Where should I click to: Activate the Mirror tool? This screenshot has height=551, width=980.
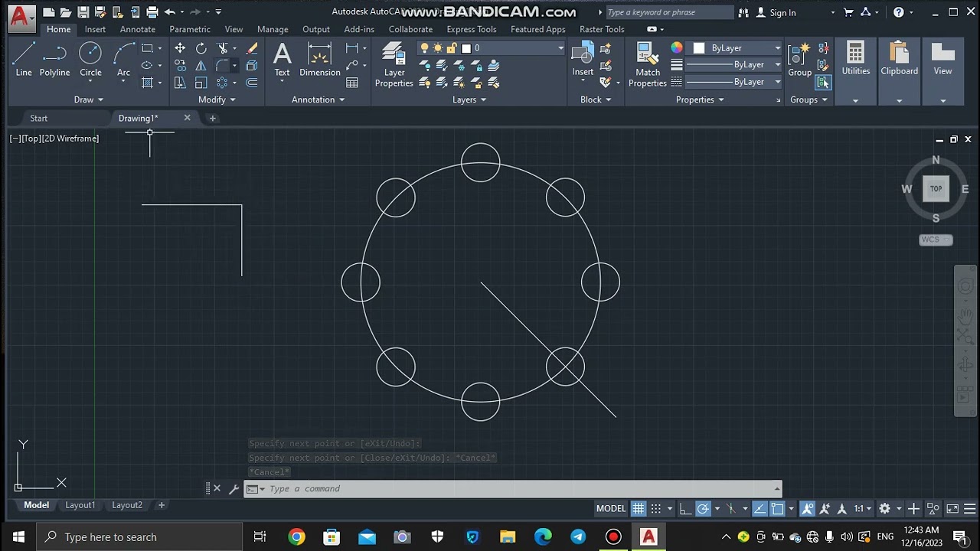point(201,65)
